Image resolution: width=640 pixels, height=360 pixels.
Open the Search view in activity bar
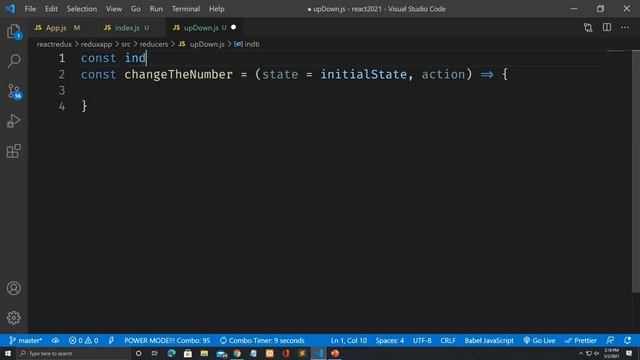14,61
